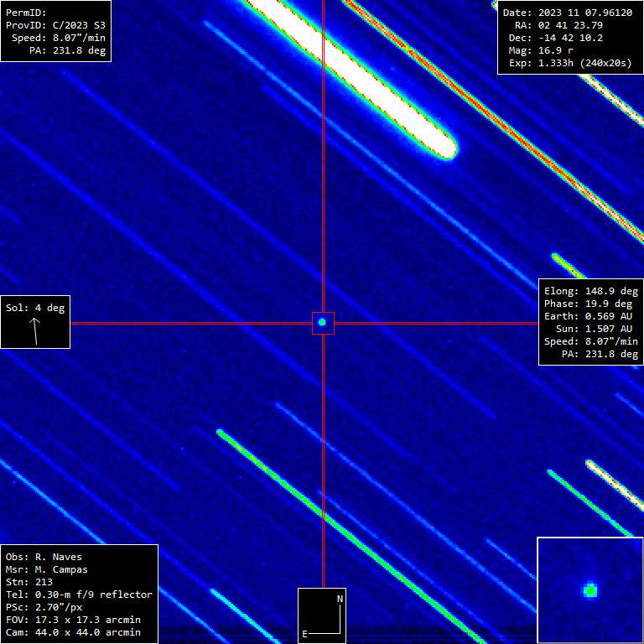Click the comet in the central red box
The width and height of the screenshot is (644, 644).
[322, 322]
